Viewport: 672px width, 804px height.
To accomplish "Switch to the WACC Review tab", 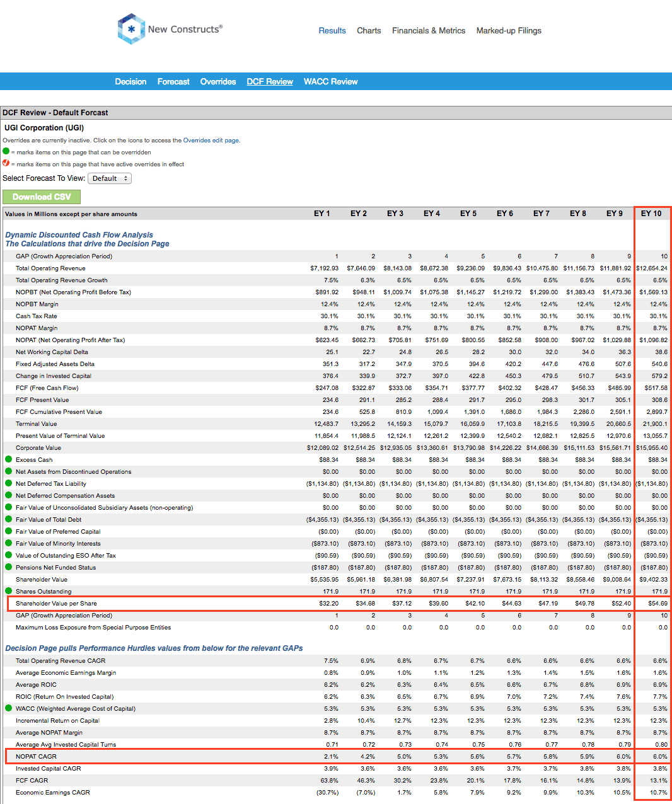I will coord(330,81).
